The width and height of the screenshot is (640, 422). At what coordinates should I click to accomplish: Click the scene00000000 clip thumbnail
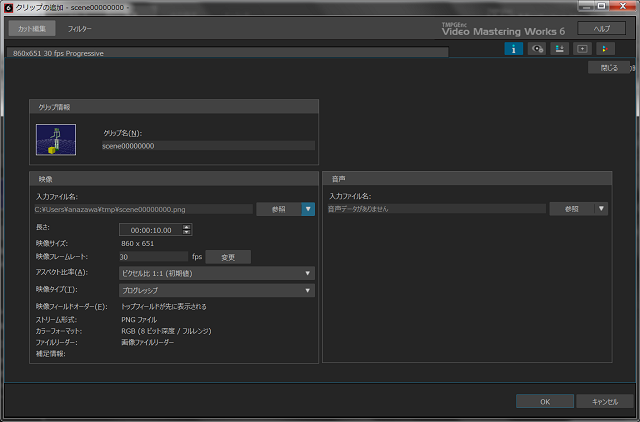tap(55, 140)
